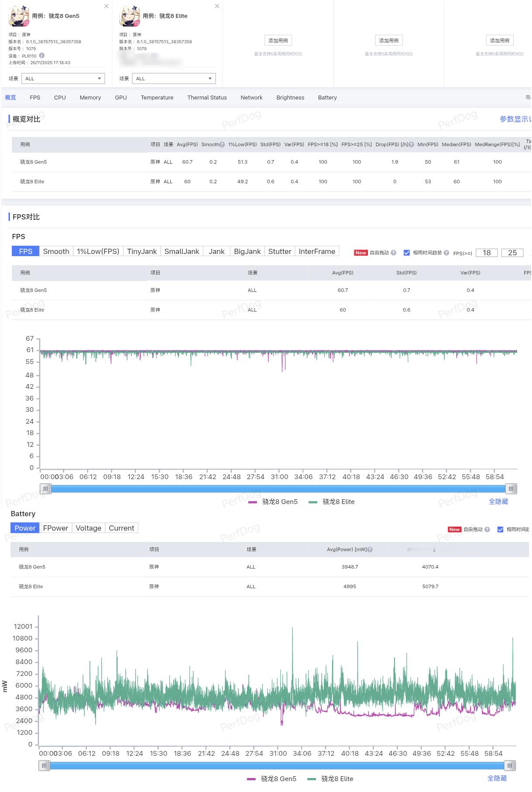This screenshot has height=792, width=532.
Task: Switch to the Thermal Status tab
Action: [207, 98]
